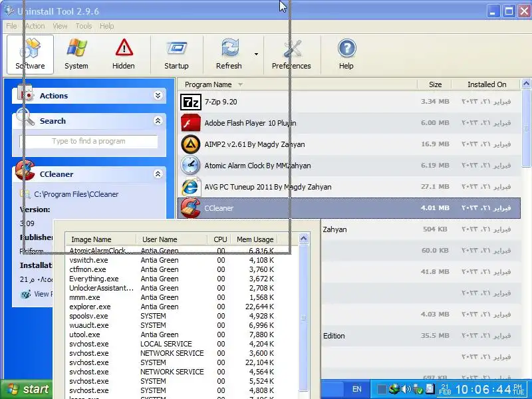Open the Tools menu
Image resolution: width=532 pixels, height=399 pixels.
[84, 26]
